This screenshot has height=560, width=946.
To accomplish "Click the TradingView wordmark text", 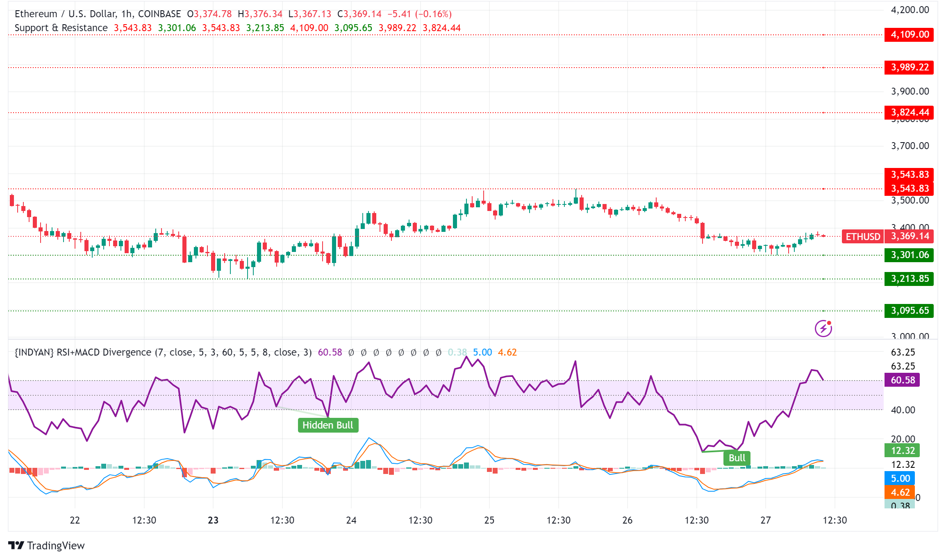I will click(x=56, y=546).
